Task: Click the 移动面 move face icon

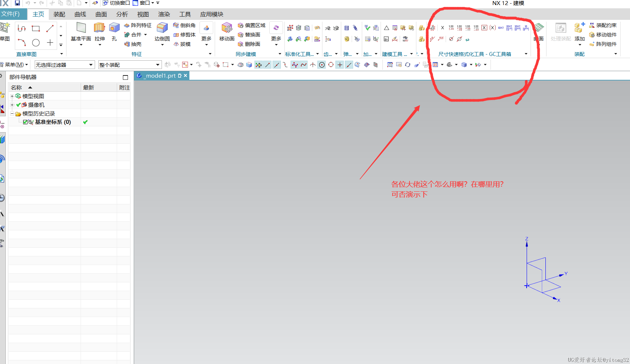Action: click(227, 28)
